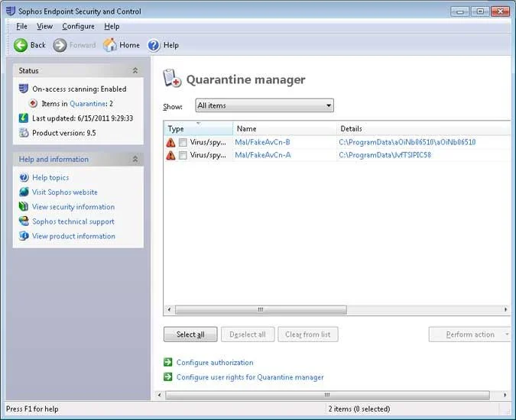
Task: Sort by the Name column header
Action: [284, 128]
